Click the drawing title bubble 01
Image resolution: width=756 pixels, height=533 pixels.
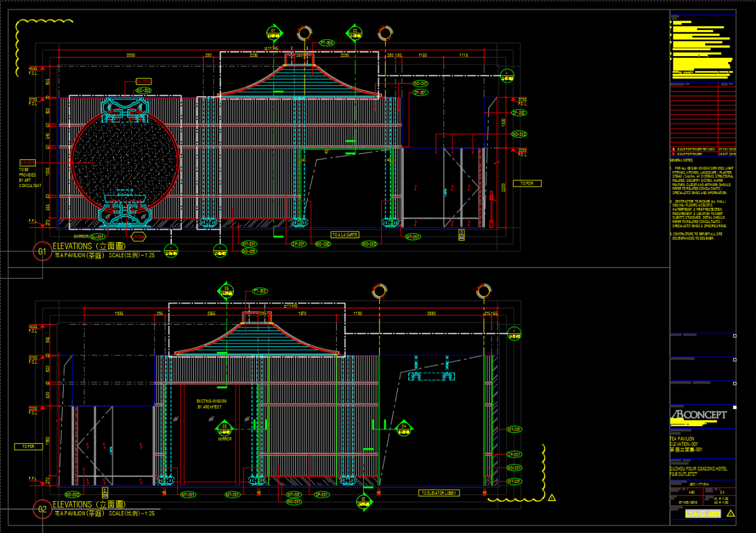(42, 251)
